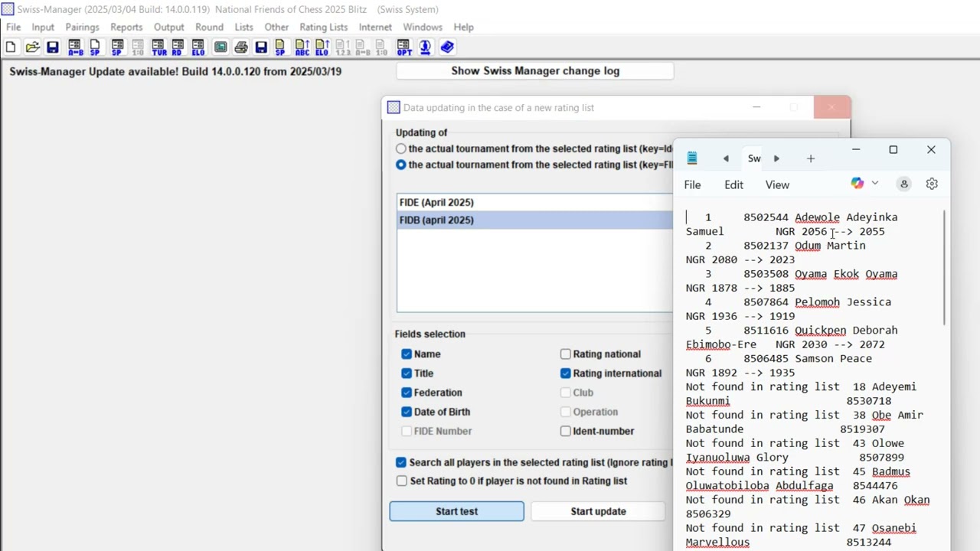Open the Reports menu
Image resolution: width=980 pixels, height=551 pixels.
click(x=126, y=27)
